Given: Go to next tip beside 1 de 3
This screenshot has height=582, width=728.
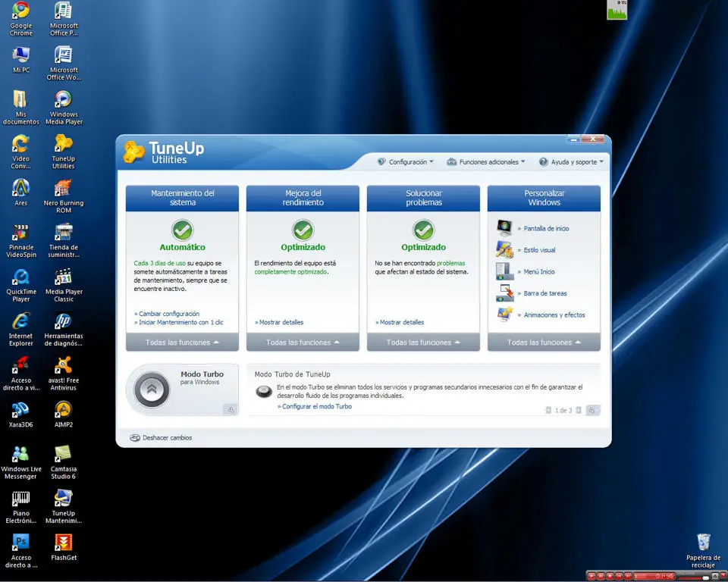Looking at the screenshot, I should click(x=579, y=410).
